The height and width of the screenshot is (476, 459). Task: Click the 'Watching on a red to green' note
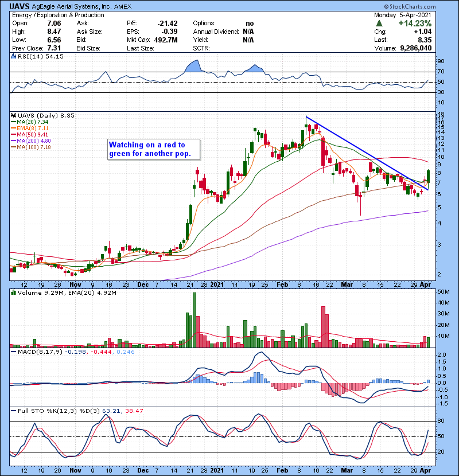coord(154,149)
